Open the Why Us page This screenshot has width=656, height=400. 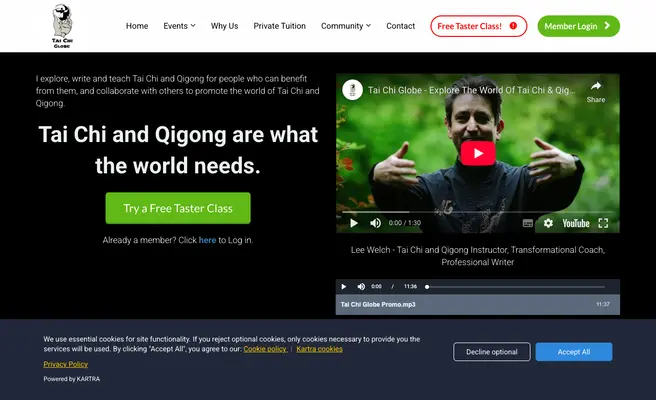(x=225, y=26)
